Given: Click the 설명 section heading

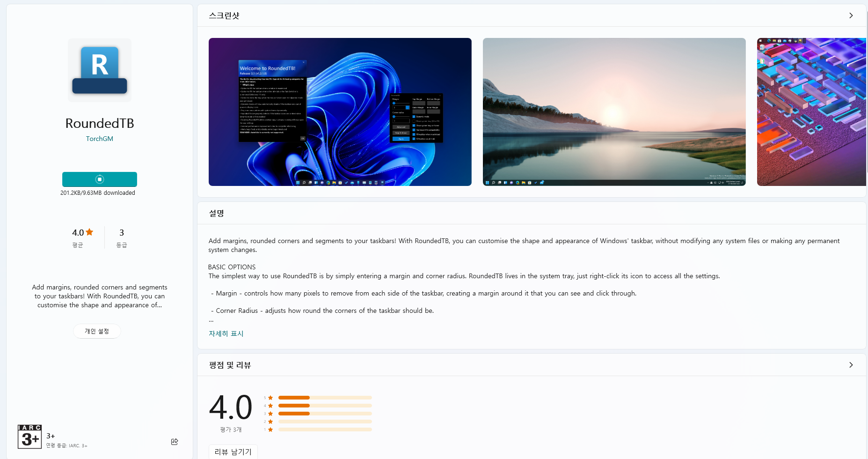Looking at the screenshot, I should 217,213.
